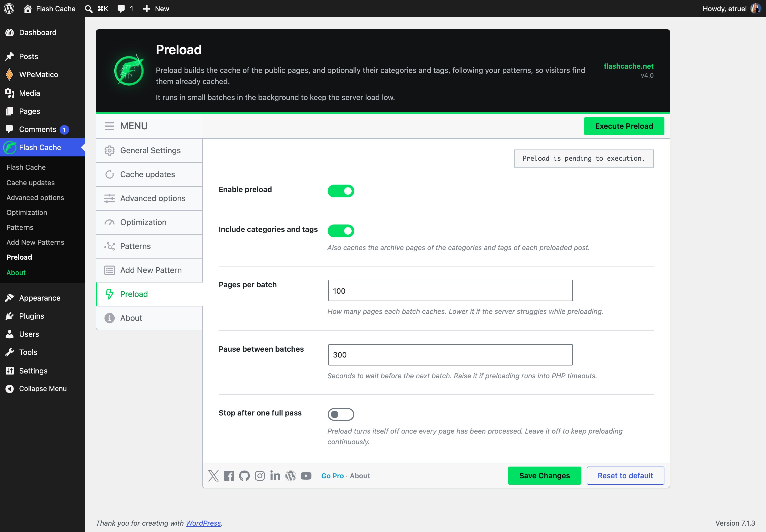Screen dimensions: 766x532
Task: Open the comments bubble in admin bar
Action: point(121,9)
